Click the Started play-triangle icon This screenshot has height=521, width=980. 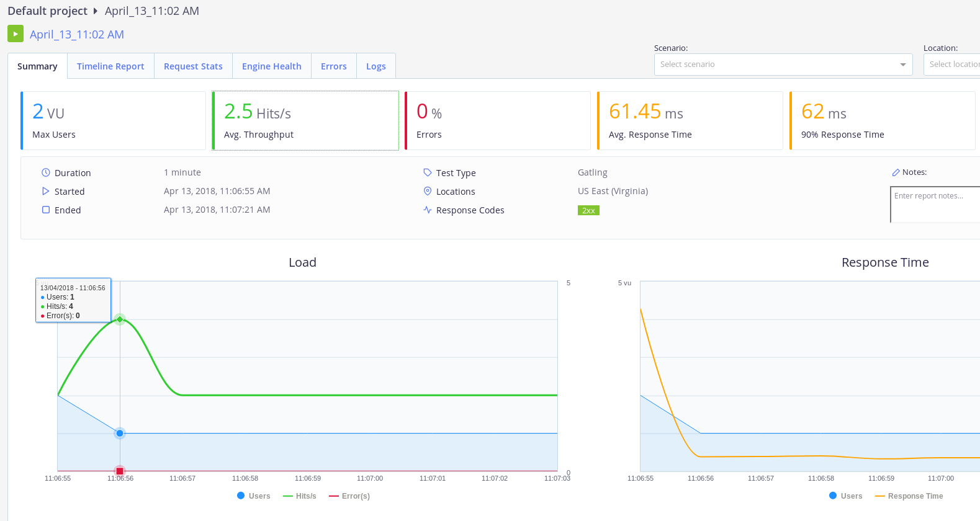46,191
